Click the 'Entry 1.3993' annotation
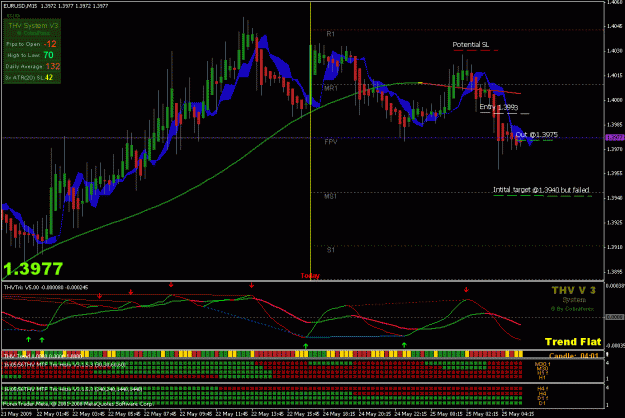The image size is (625, 418). pos(499,107)
